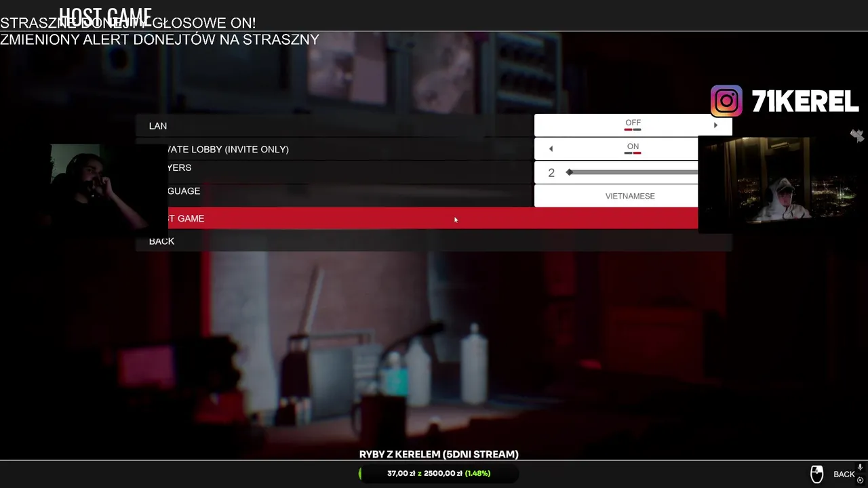Toggle LAN setting showing OFF
The width and height of the screenshot is (868, 488).
(633, 125)
